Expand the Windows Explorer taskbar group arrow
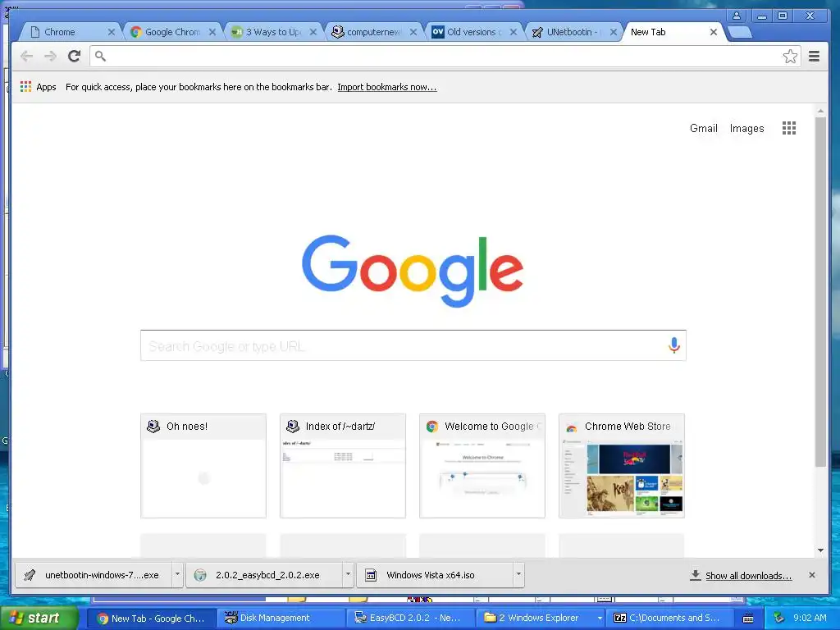Screen dimensions: 840x630 [x=600, y=619]
